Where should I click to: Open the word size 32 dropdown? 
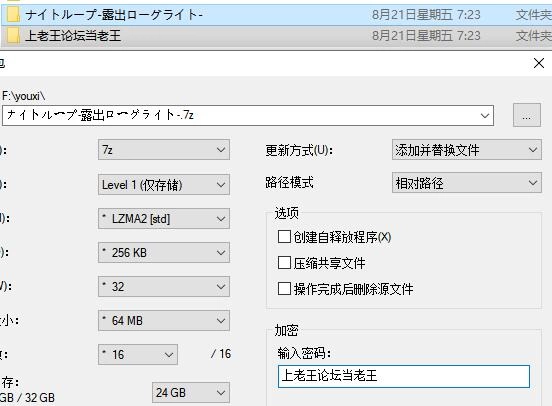pyautogui.click(x=164, y=287)
